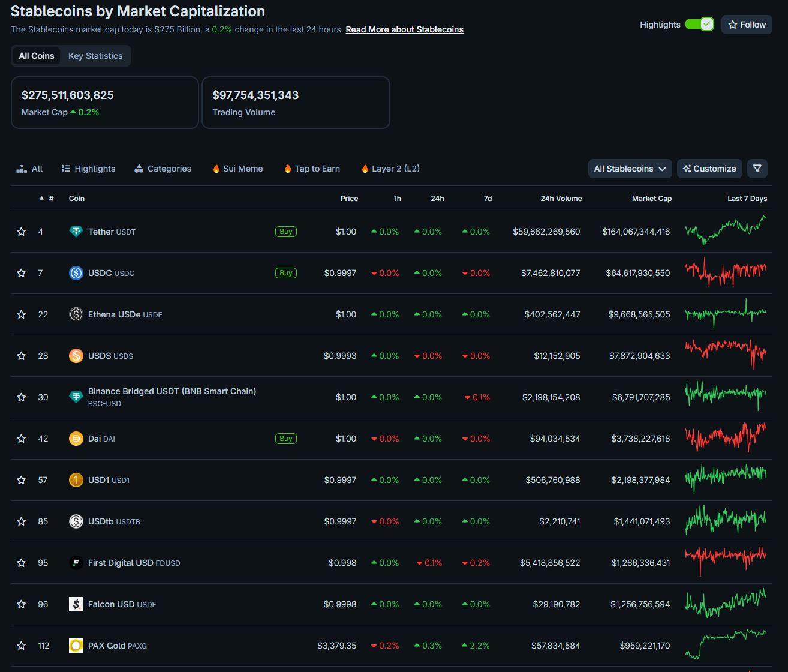Sort table by rank number column
This screenshot has height=672, width=788.
click(x=47, y=199)
